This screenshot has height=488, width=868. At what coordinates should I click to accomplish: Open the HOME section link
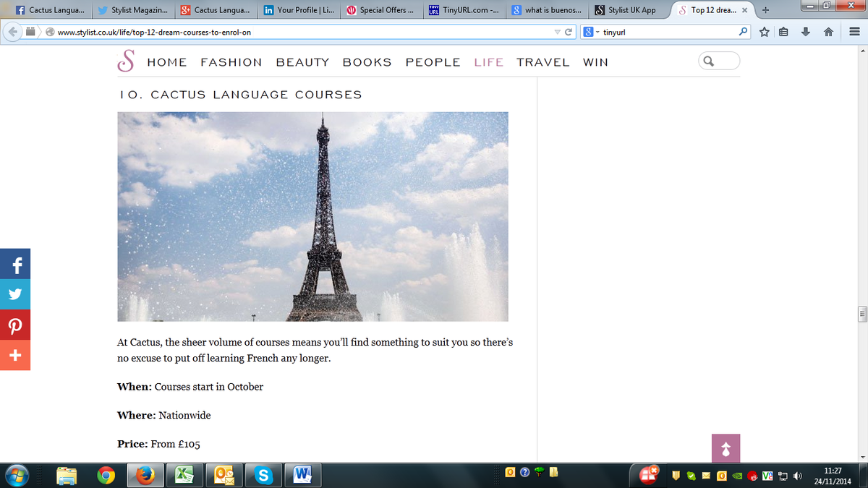coord(167,62)
